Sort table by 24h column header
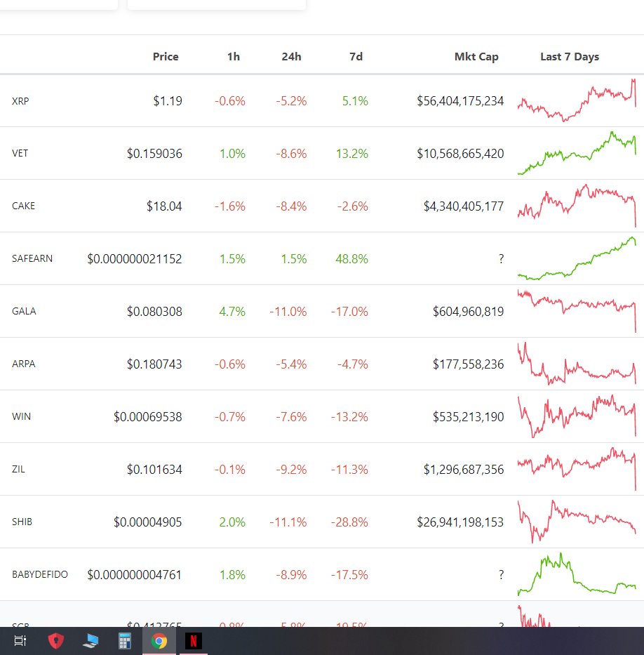 click(291, 56)
